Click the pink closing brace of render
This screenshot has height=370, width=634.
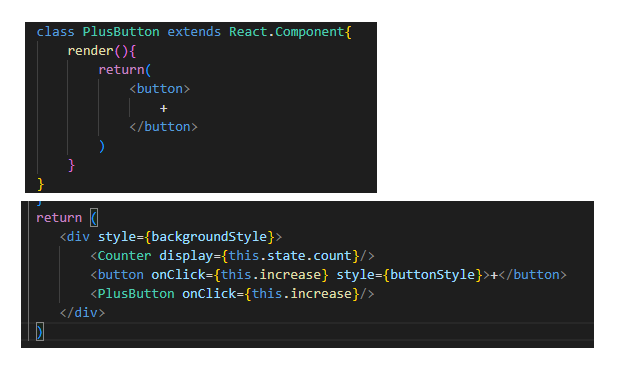(72, 165)
